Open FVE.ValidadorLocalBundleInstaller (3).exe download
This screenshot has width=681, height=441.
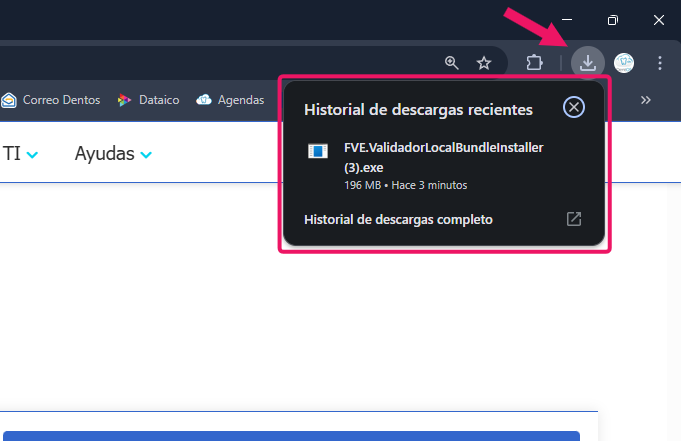coord(444,166)
